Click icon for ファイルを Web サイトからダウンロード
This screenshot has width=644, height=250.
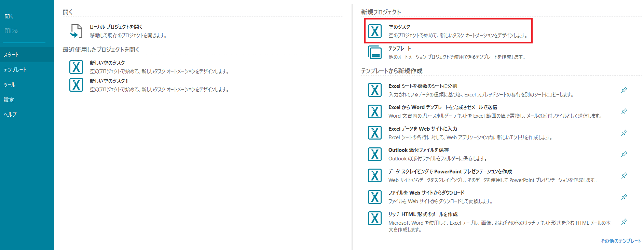point(375,197)
